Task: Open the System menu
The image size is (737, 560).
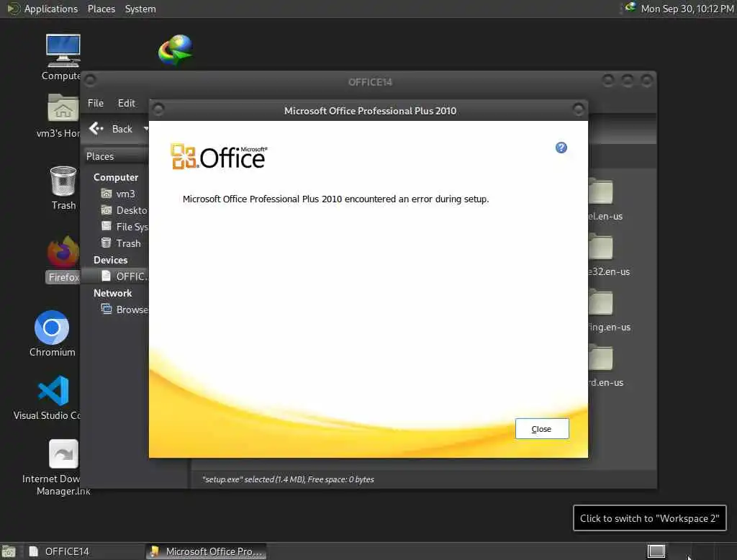Action: pos(140,9)
